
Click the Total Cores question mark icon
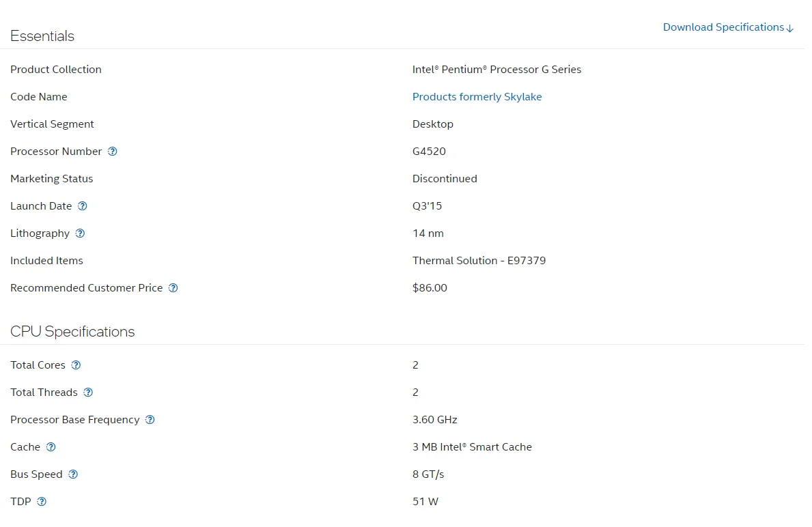[x=76, y=365]
